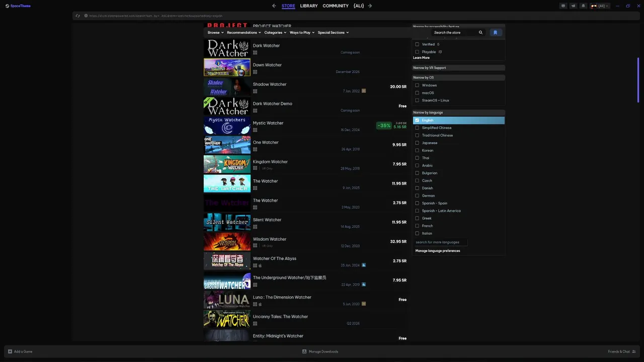Click the Wisdom Watcher thumbnail image

tap(227, 241)
